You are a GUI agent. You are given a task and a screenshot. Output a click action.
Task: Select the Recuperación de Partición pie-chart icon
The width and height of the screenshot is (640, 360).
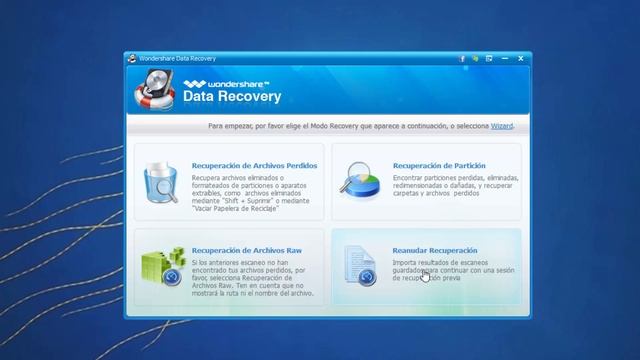pyautogui.click(x=360, y=180)
